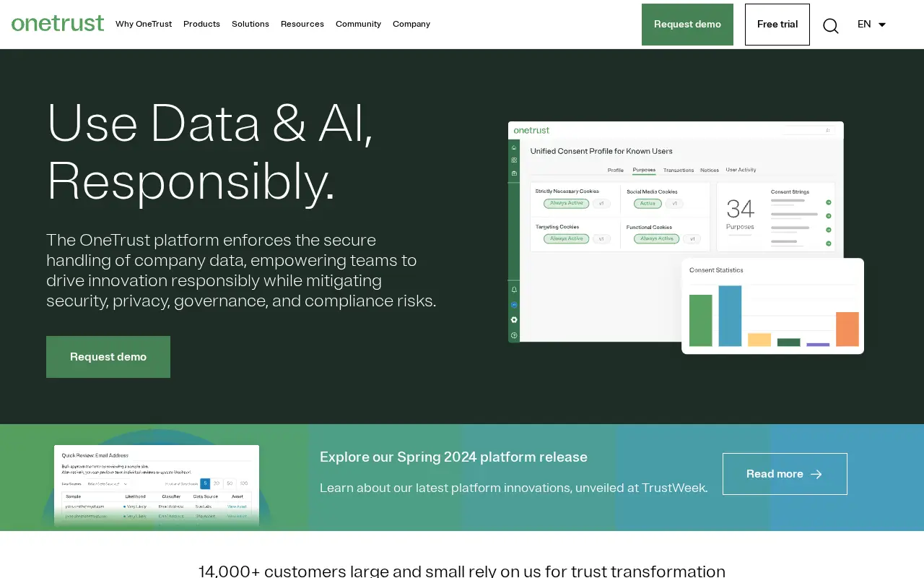Click the grid icon in the dashboard sidebar
Screen dimensions: 924x578
[514, 160]
